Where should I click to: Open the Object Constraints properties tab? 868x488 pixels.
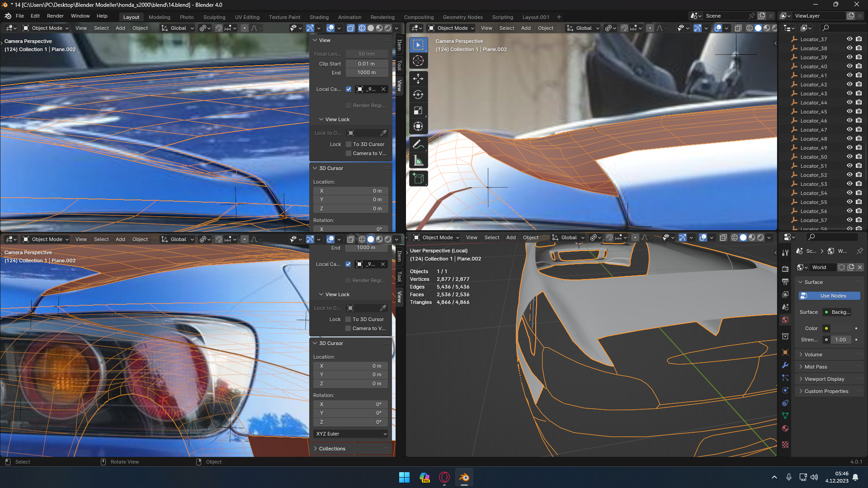pyautogui.click(x=785, y=403)
